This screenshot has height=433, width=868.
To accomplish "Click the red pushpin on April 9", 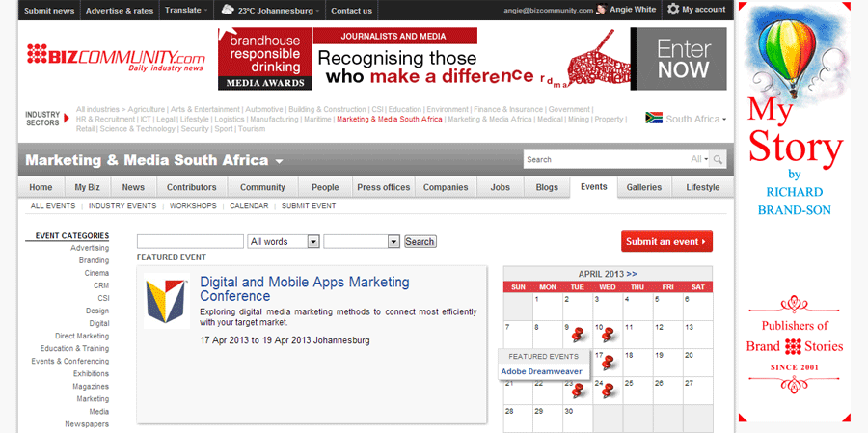I will click(578, 335).
